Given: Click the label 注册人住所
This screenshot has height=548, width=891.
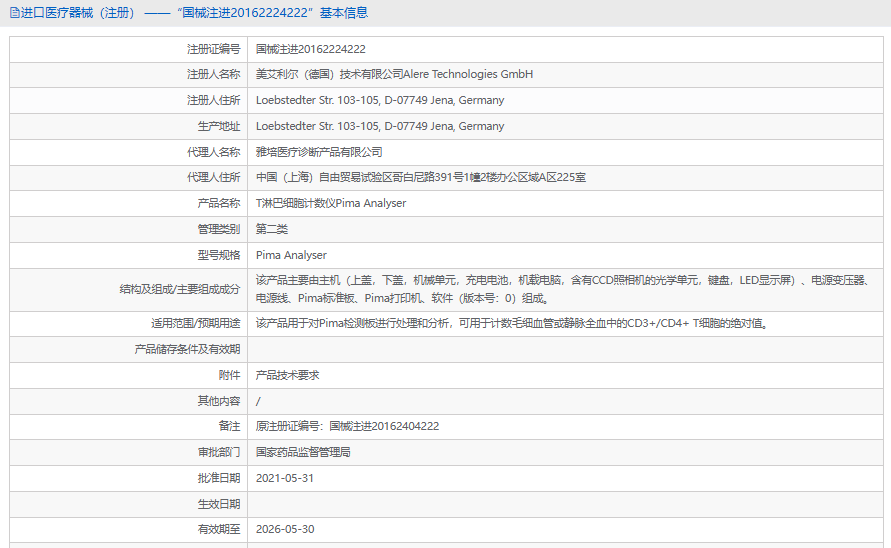Looking at the screenshot, I should [214, 101].
